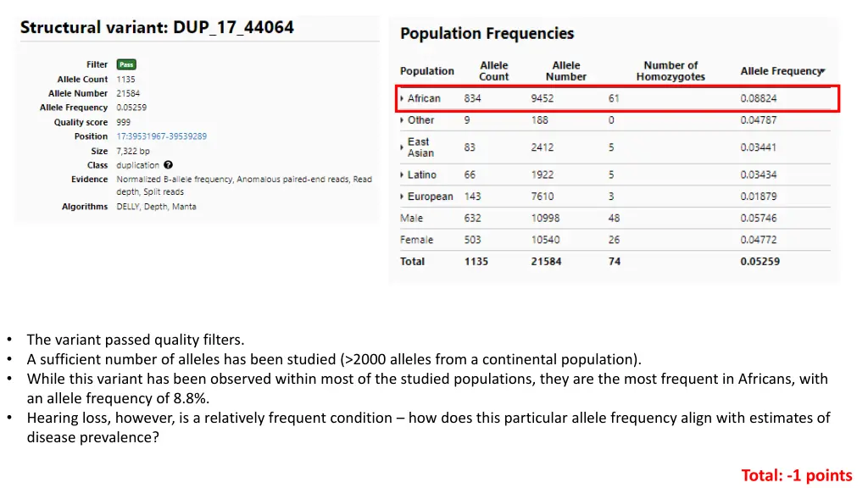Click the Structural variant DUP_17_44064 heading
The height and width of the screenshot is (488, 868).
click(157, 27)
